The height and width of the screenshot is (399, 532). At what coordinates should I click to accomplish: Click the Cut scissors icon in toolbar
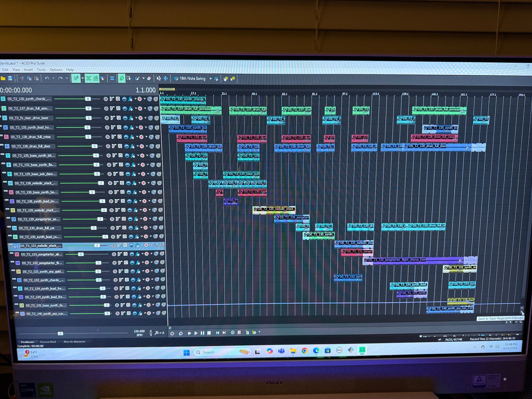coord(22,78)
